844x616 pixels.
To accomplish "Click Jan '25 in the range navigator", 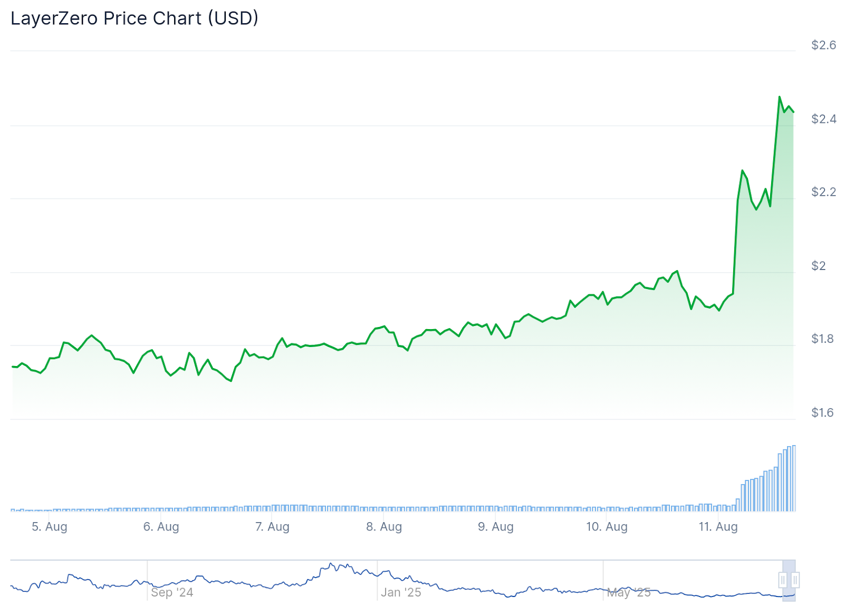I will click(x=401, y=592).
